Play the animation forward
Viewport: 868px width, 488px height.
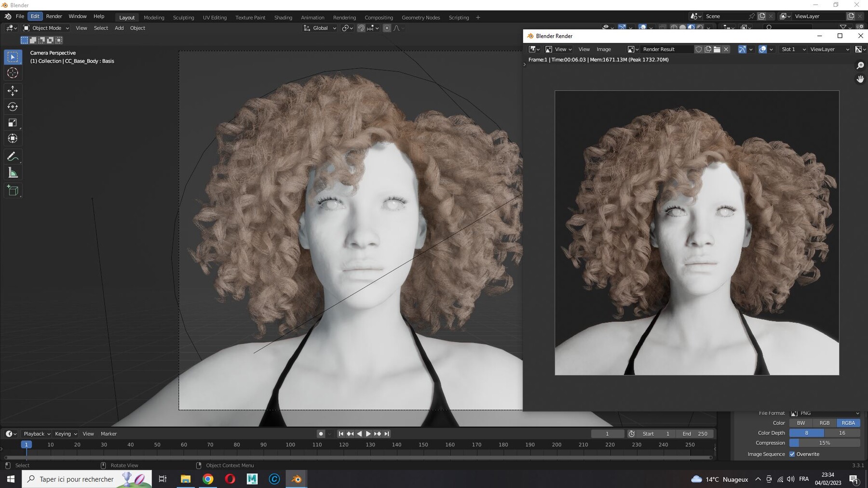[x=368, y=434]
